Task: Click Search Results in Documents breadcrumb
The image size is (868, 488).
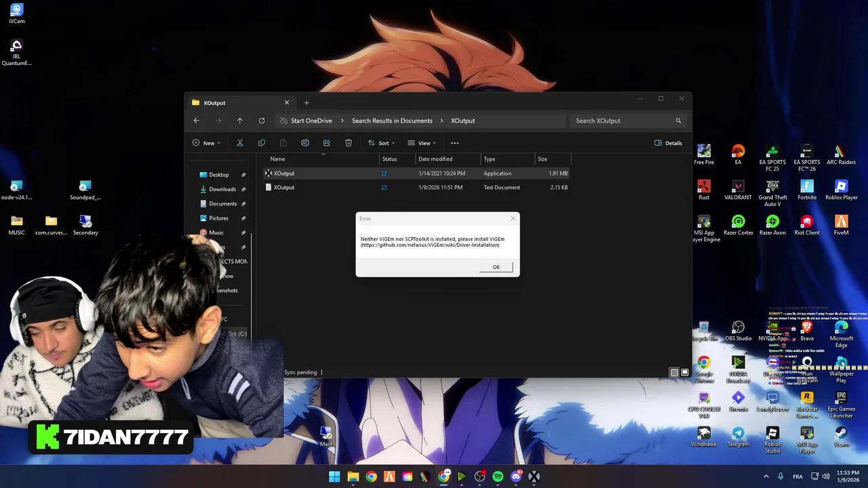Action: pos(392,121)
